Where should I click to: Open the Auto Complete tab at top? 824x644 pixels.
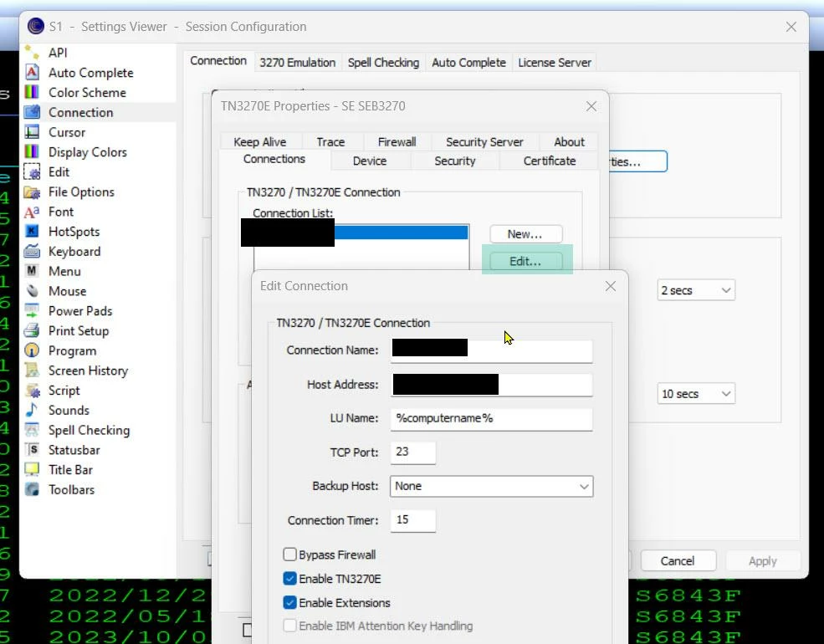468,63
